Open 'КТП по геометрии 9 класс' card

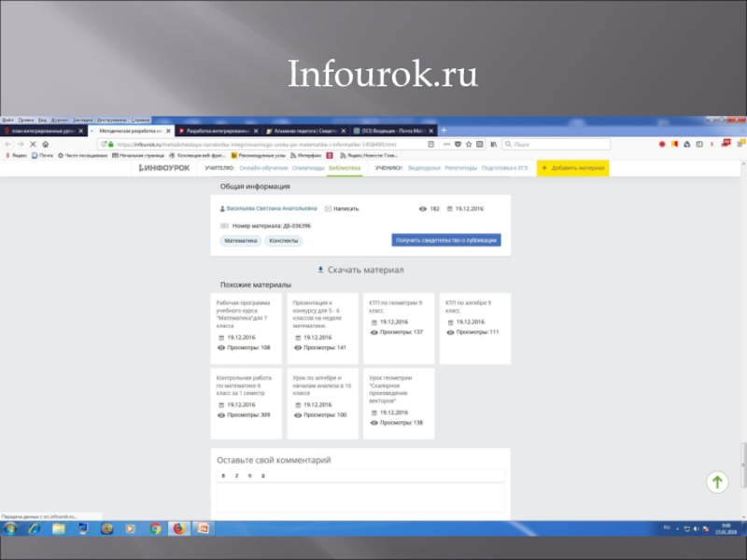pyautogui.click(x=399, y=329)
